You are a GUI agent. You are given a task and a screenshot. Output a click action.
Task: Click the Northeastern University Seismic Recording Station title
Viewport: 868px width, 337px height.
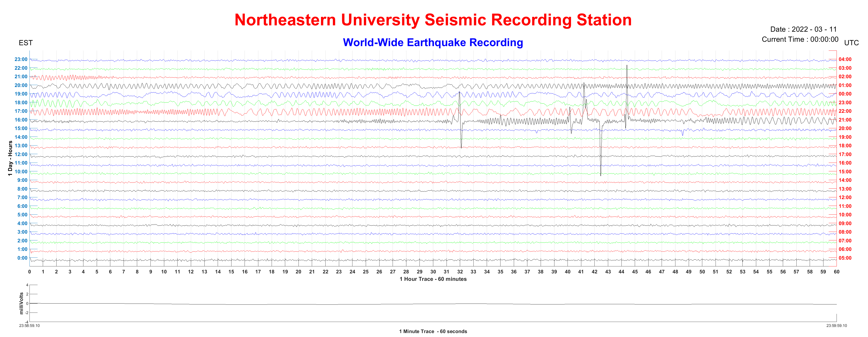pyautogui.click(x=433, y=20)
